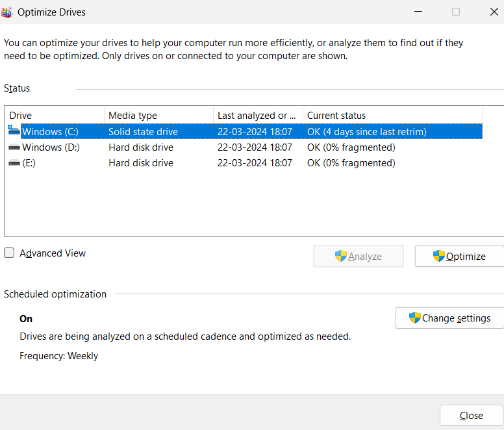Click the Windows (D:) hard disk icon
504x430 pixels.
click(14, 147)
